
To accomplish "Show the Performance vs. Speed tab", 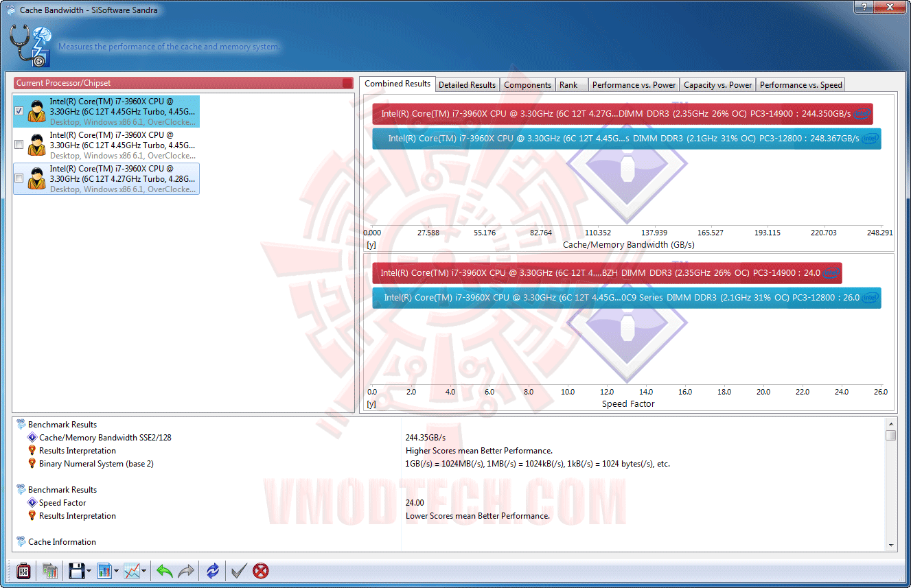I will pyautogui.click(x=800, y=85).
